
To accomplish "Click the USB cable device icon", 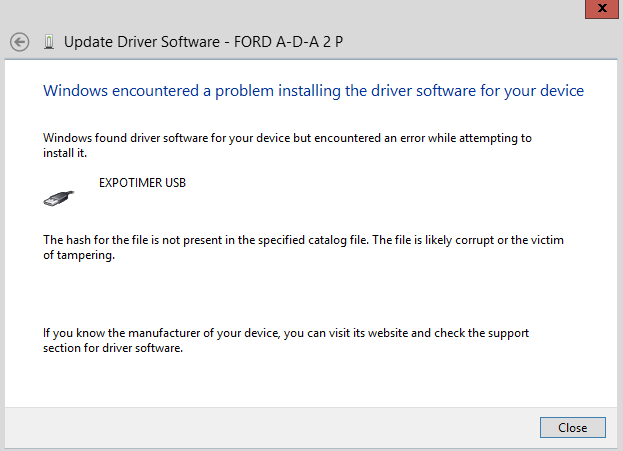I will click(60, 198).
